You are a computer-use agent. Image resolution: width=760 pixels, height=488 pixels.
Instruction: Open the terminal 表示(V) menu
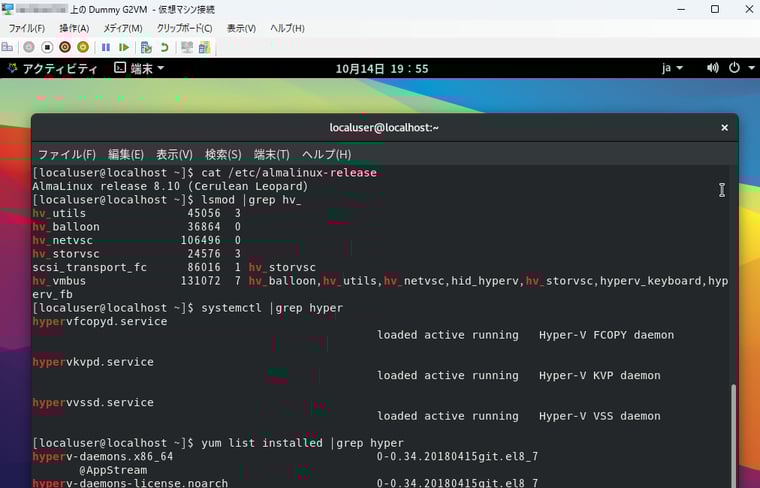pyautogui.click(x=174, y=155)
